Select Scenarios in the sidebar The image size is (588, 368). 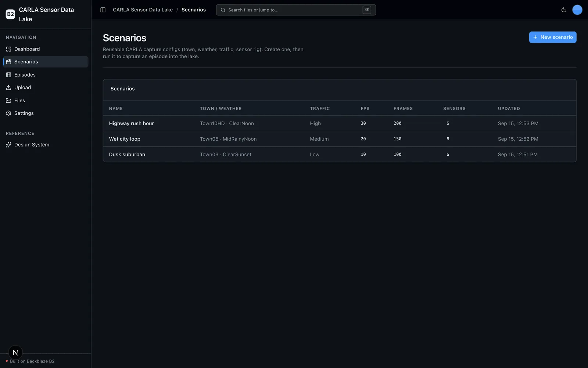[x=46, y=62]
